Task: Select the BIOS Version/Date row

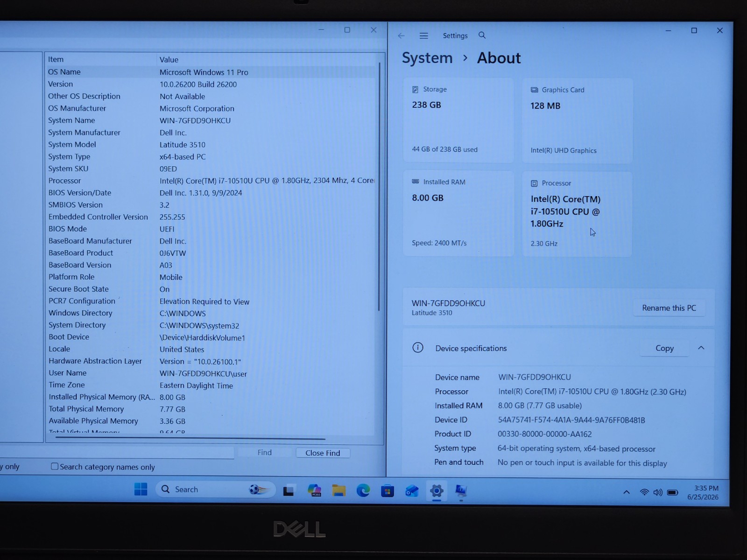Action: [x=211, y=193]
